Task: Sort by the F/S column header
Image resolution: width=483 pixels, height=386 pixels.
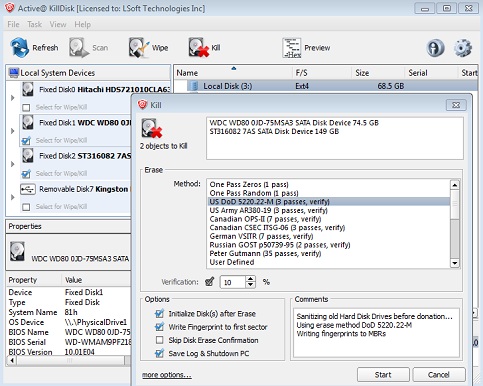Action: pos(322,73)
